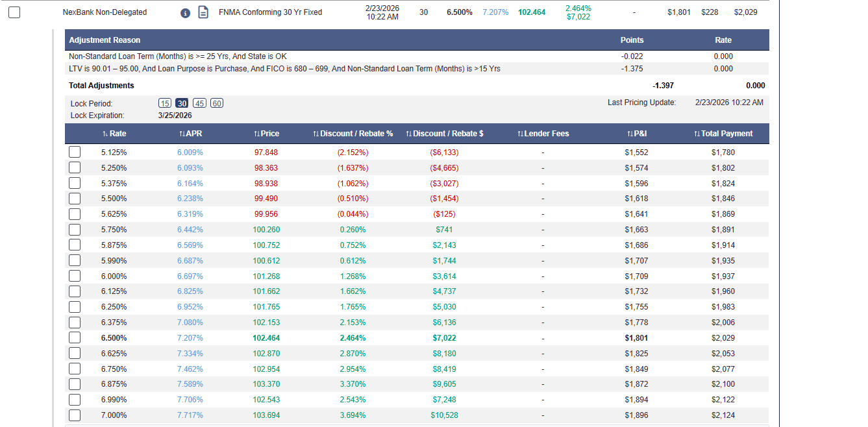Screen dimensions: 868x427
Task: Click the $2,124 total payment value
Action: [723, 415]
